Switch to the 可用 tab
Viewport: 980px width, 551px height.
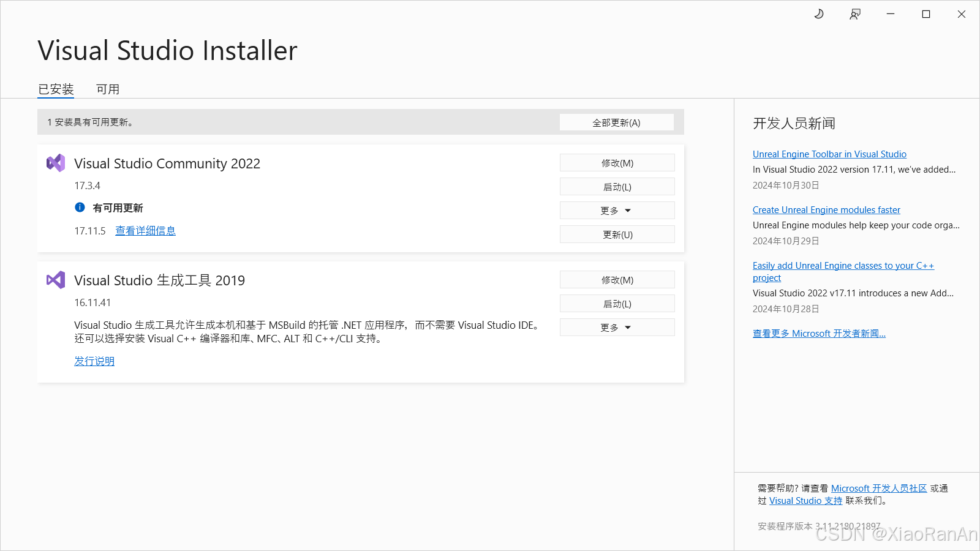(x=108, y=89)
